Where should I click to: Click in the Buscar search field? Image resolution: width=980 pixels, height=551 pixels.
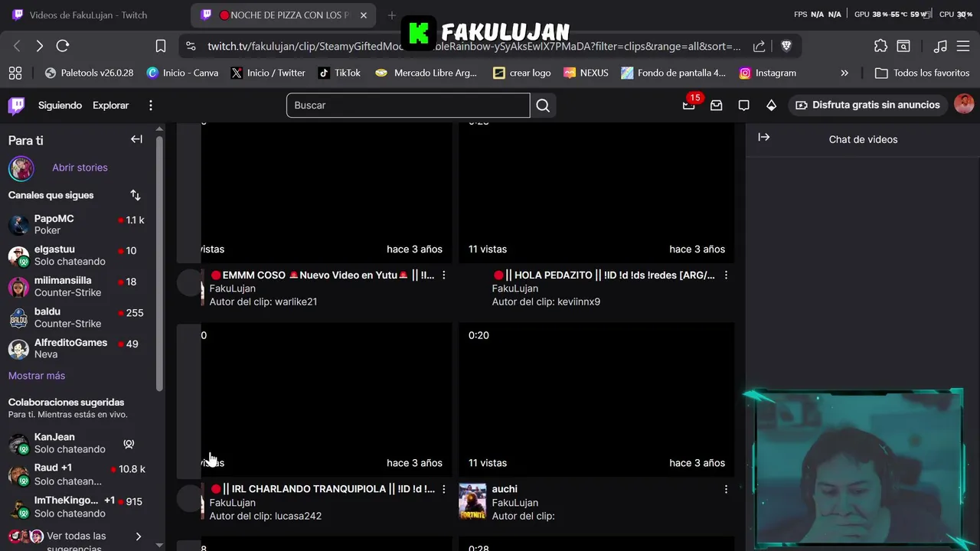pos(408,106)
